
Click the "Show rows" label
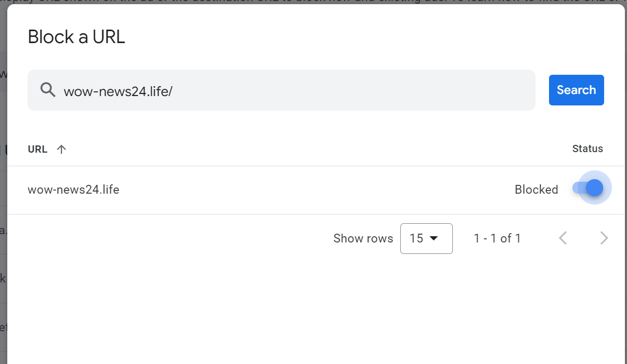363,238
